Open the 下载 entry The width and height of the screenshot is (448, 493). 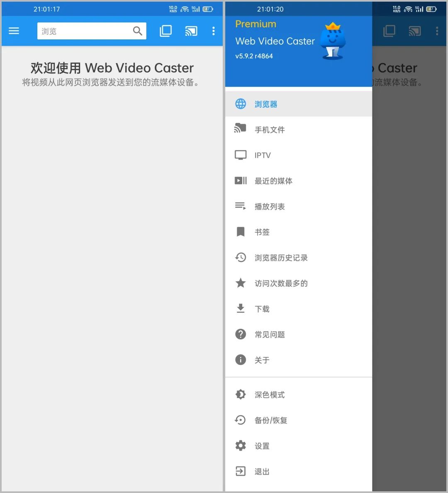(x=299, y=309)
